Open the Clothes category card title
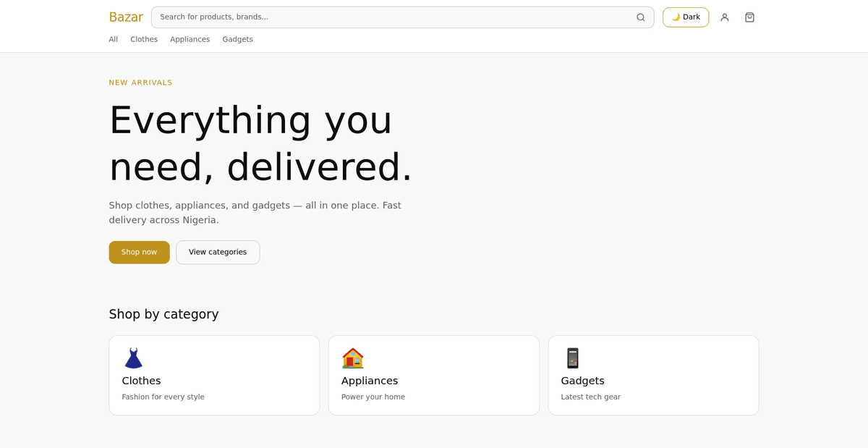Screen dimensions: 868x448 142,381
